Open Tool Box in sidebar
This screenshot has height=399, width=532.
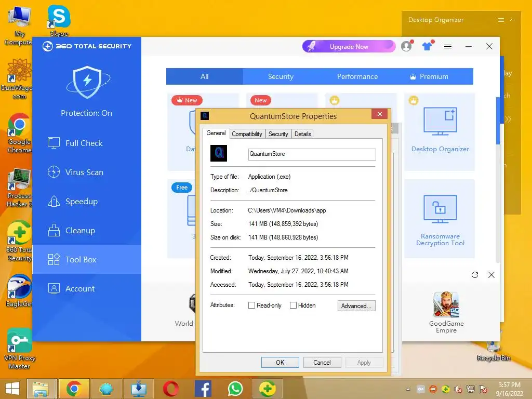87,260
